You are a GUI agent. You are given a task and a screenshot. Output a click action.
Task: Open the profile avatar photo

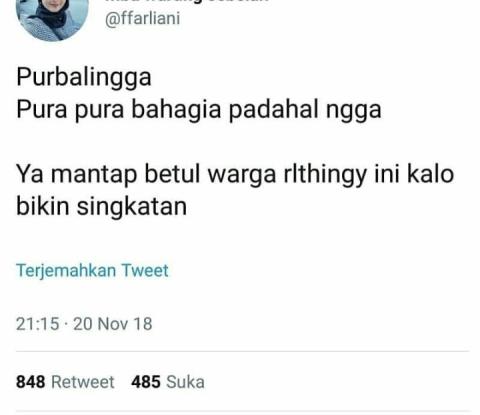click(52, 17)
